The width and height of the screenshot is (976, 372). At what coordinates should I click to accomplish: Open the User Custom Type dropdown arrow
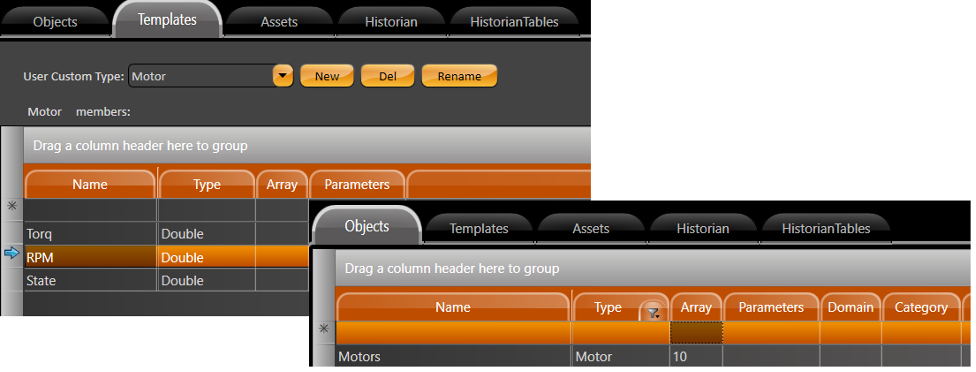click(x=283, y=76)
